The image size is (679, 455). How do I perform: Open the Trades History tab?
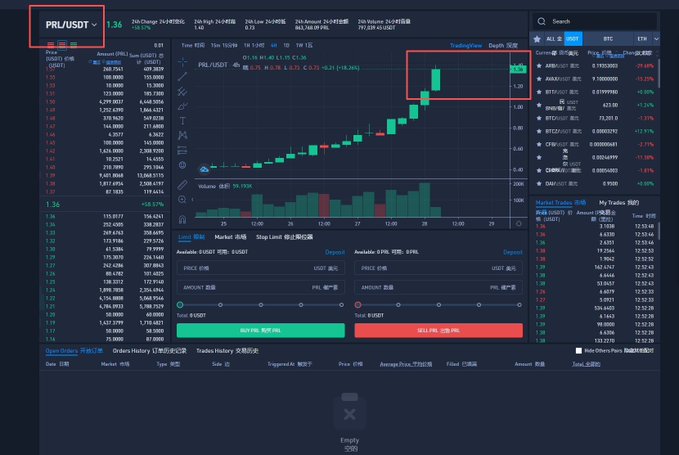tap(227, 351)
